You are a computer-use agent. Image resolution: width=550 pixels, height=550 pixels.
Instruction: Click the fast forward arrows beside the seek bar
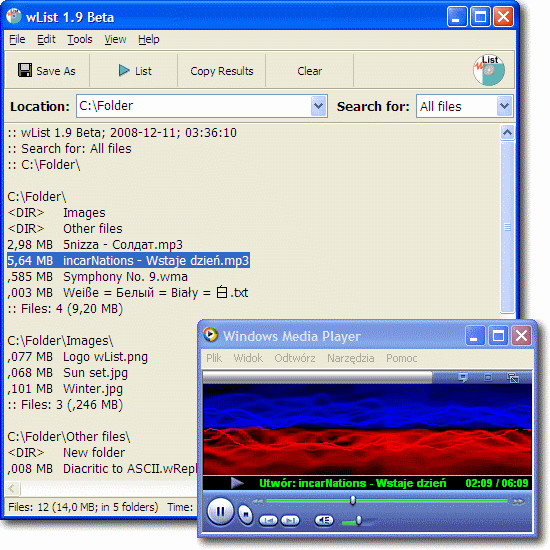518,502
